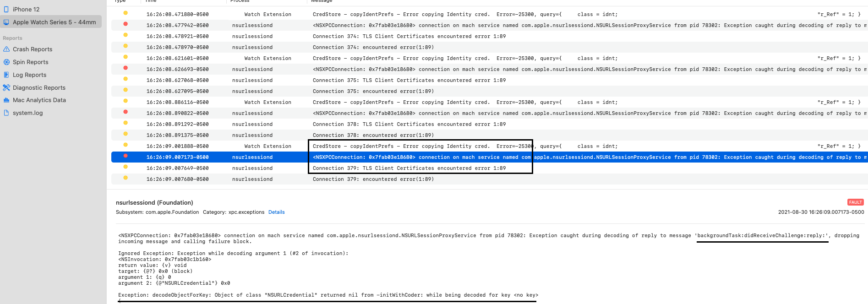Click yellow type dot for 16:26:08.478970 entry
The height and width of the screenshot is (304, 868).
coord(126,46)
